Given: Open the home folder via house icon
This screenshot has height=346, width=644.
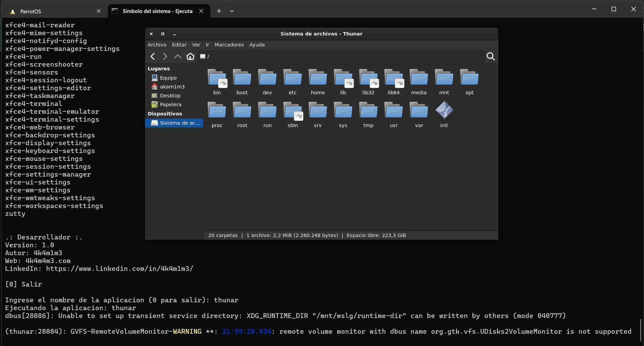Looking at the screenshot, I should click(x=190, y=56).
